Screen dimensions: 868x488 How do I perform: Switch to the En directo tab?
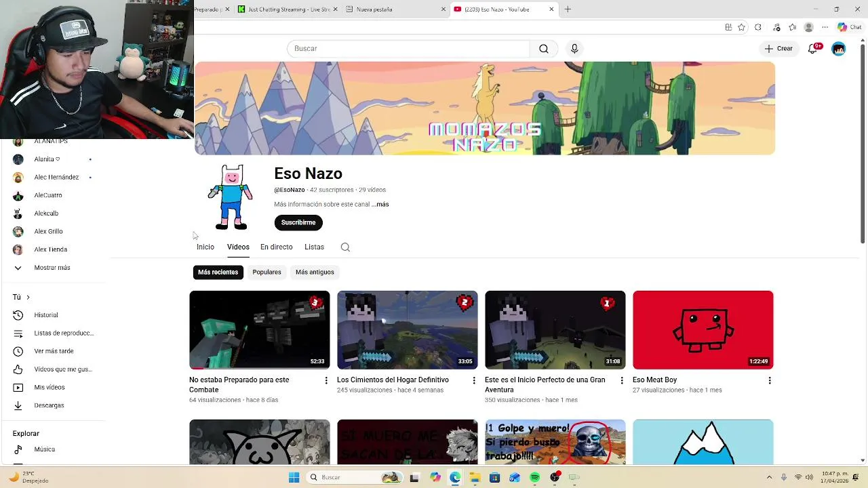277,247
